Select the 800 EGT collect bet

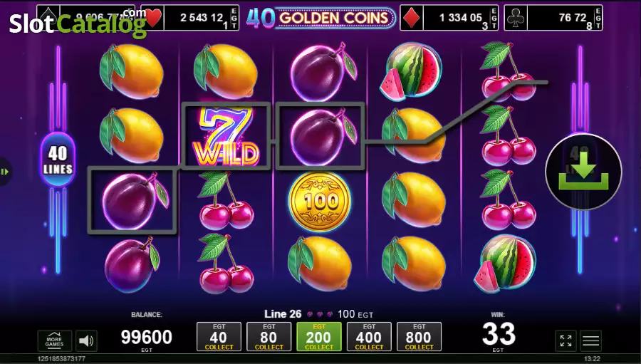pos(419,337)
